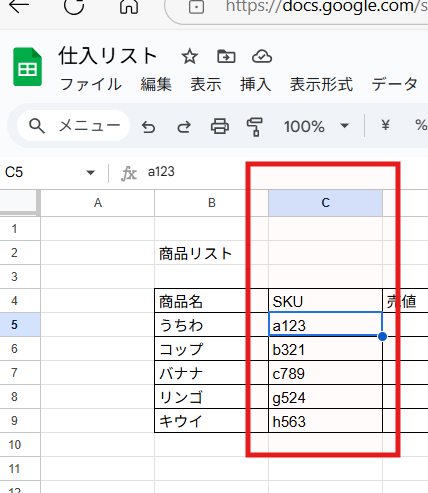Click the site info icon in address bar
This screenshot has width=428, height=493.
pos(196,7)
